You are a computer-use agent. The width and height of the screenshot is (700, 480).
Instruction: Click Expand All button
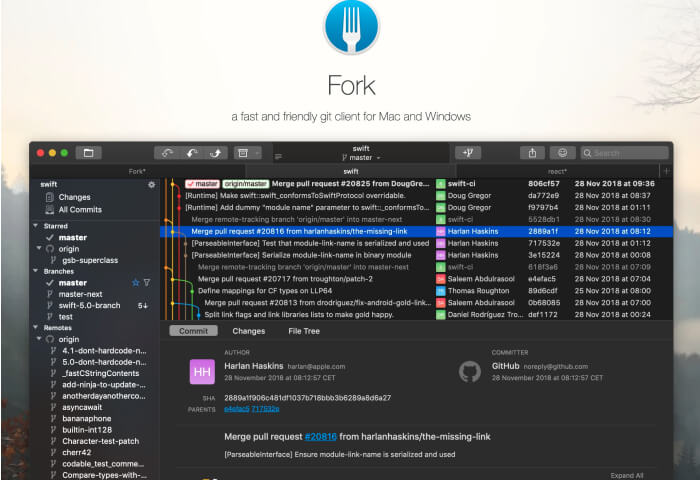tap(627, 476)
